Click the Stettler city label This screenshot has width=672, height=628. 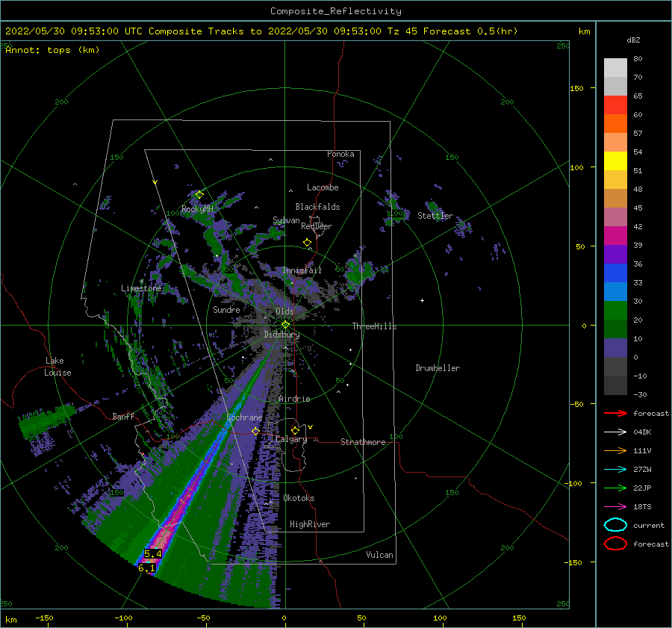(435, 216)
